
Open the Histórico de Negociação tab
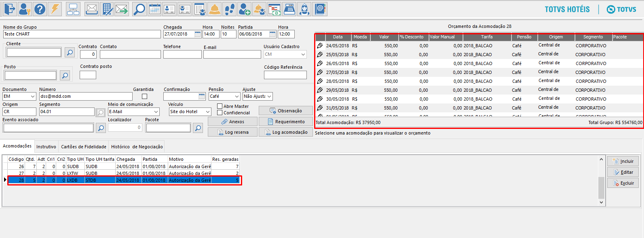click(137, 147)
